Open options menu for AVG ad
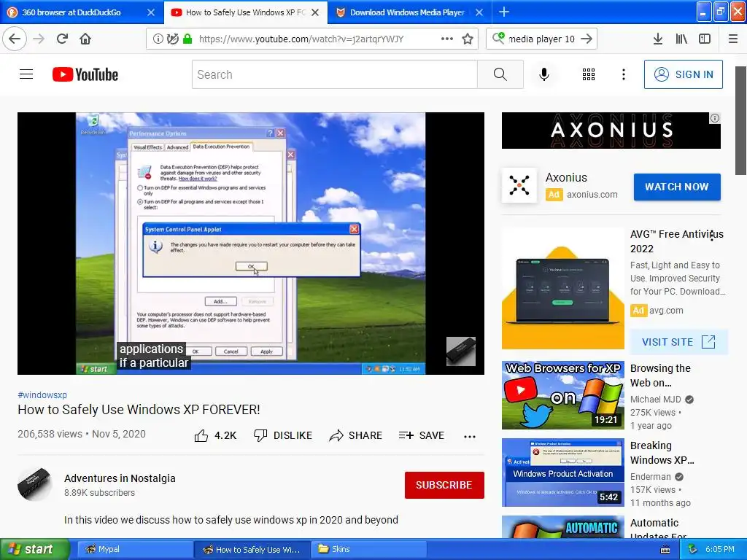747x560 pixels. tap(712, 236)
